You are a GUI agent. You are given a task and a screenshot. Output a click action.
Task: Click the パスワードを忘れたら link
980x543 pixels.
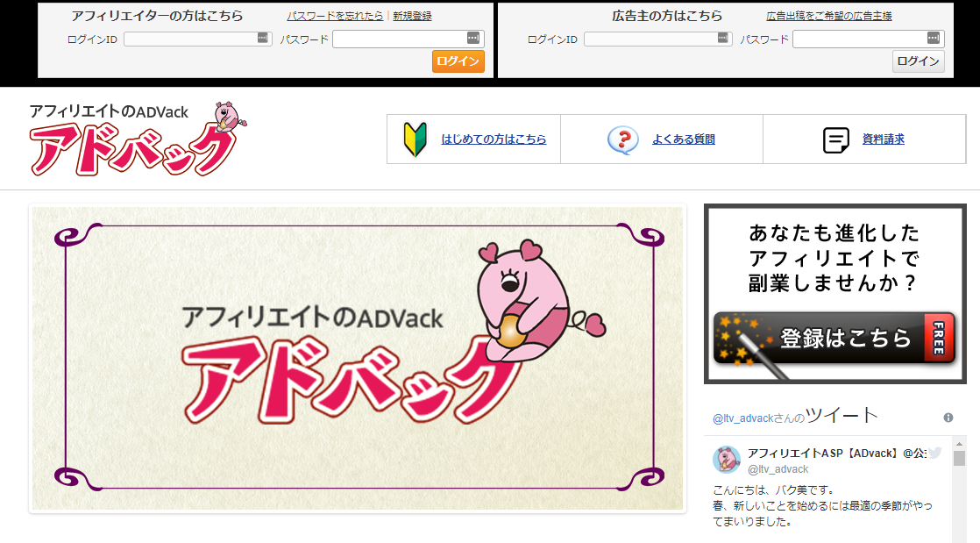(335, 16)
